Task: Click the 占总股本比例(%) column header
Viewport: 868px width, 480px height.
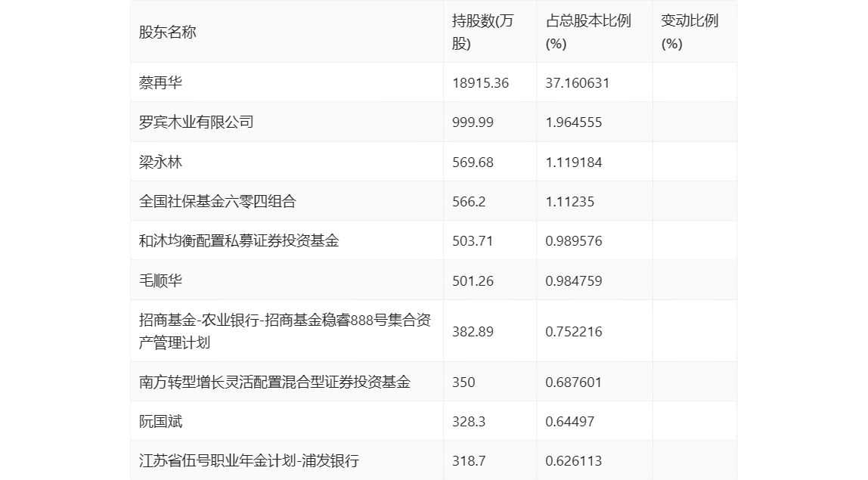Action: (x=588, y=32)
